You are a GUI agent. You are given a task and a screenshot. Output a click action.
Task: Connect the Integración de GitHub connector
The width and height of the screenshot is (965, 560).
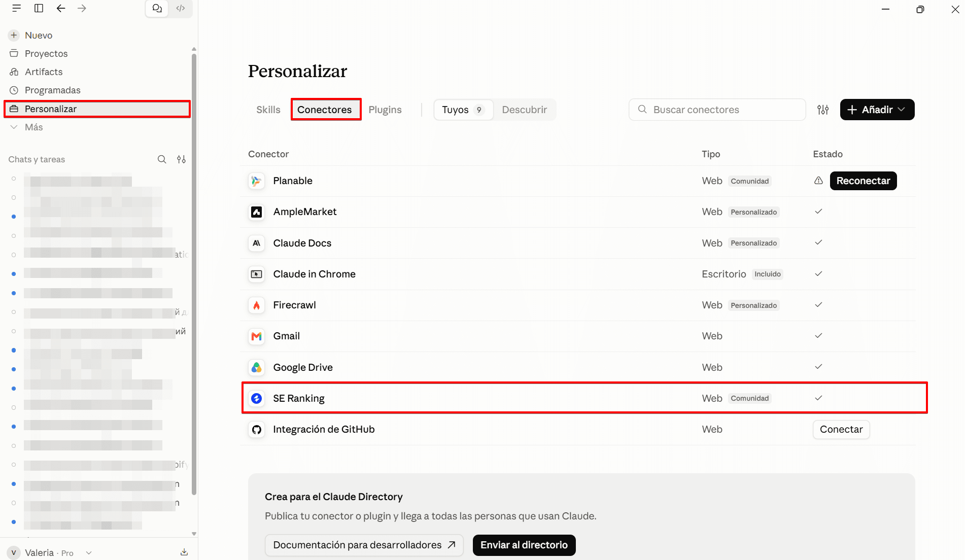coord(841,429)
